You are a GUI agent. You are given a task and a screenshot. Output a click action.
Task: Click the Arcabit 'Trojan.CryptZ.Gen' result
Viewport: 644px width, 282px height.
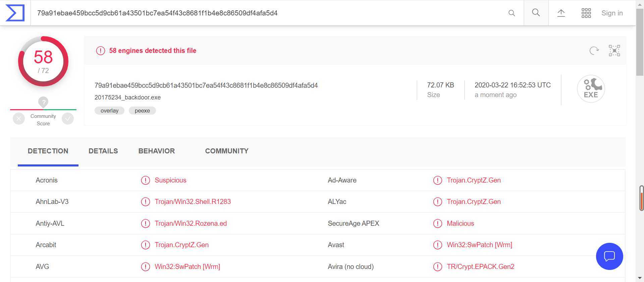pyautogui.click(x=181, y=245)
